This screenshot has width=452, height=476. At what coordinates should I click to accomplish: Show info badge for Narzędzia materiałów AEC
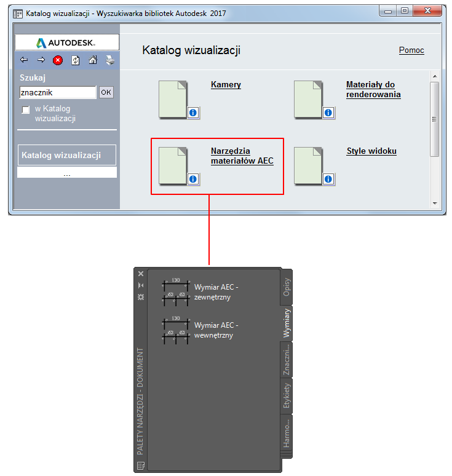pyautogui.click(x=193, y=179)
